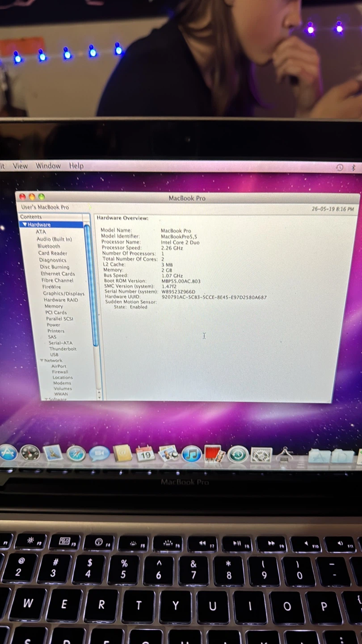Select USB in the Contents list

[54, 355]
